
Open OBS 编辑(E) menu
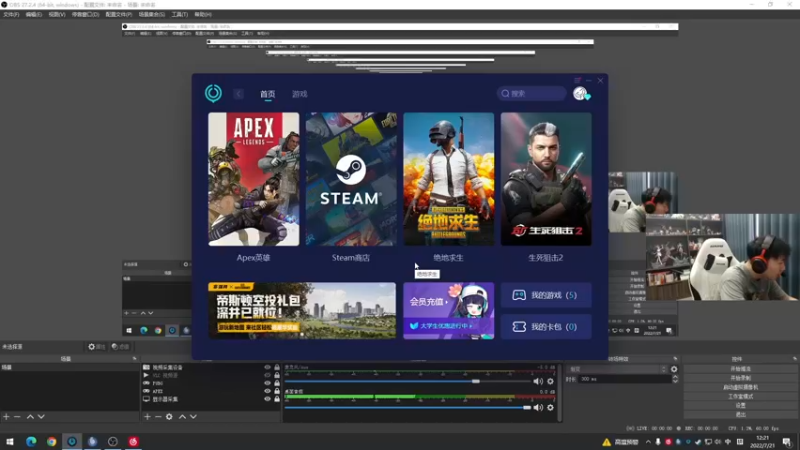coord(34,14)
